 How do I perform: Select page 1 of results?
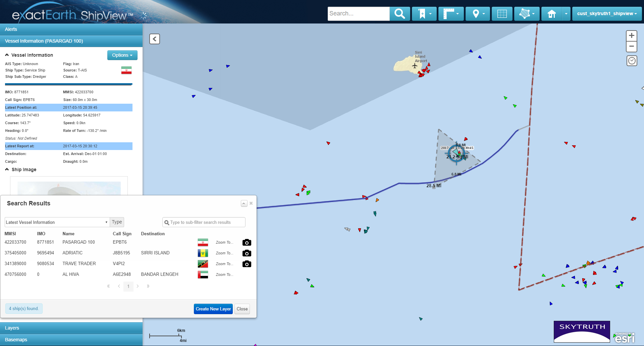128,286
